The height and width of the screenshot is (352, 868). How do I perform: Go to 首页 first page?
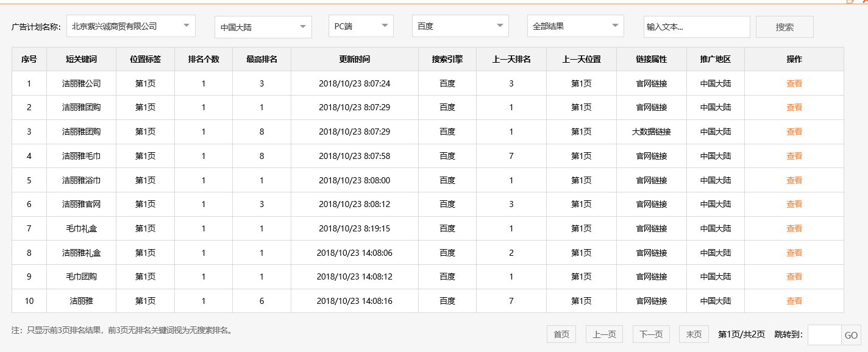(x=560, y=334)
